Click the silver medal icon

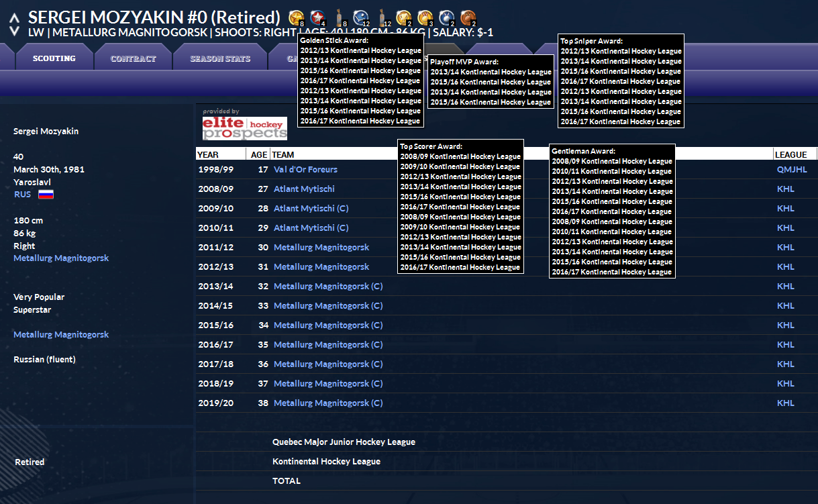point(446,17)
